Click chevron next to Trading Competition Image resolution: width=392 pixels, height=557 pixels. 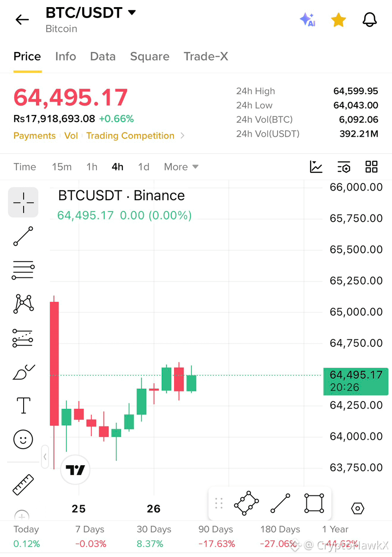(182, 136)
